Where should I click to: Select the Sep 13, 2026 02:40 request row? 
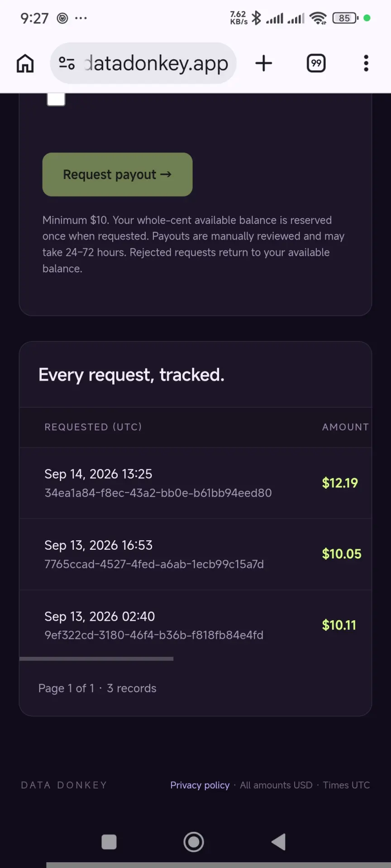tap(195, 625)
